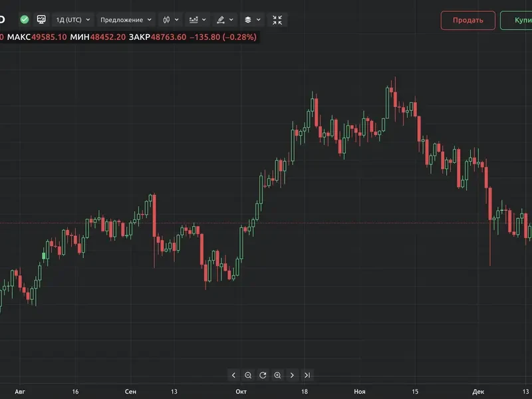Click the 16 date label on the time axis
This screenshot has width=532, height=399.
pos(75,392)
